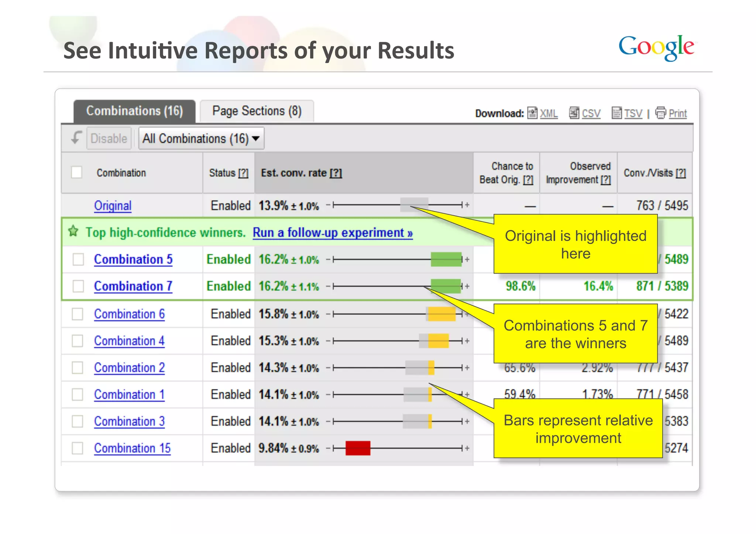Image resolution: width=756 pixels, height=534 pixels.
Task: Click 98.6% chance value for Combination 7
Action: coord(520,286)
